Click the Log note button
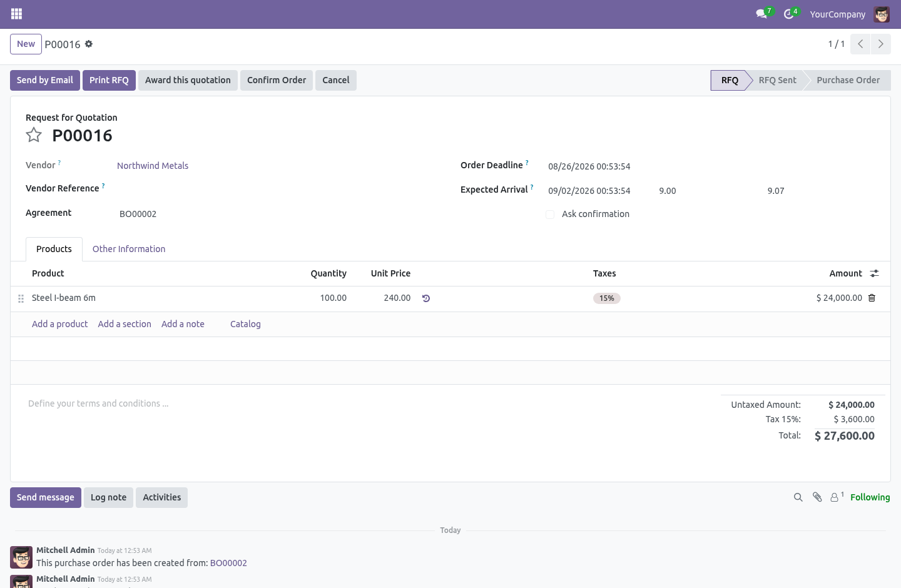The width and height of the screenshot is (901, 588). pos(108,497)
